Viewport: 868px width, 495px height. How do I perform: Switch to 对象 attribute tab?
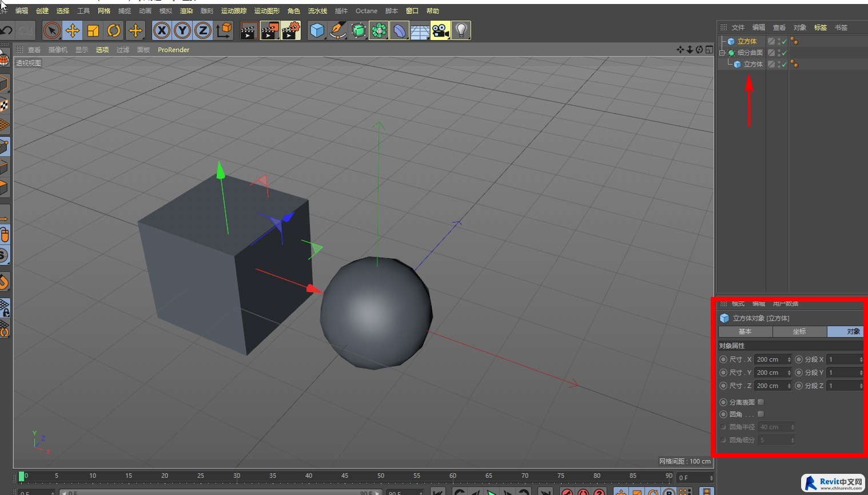[x=845, y=331]
